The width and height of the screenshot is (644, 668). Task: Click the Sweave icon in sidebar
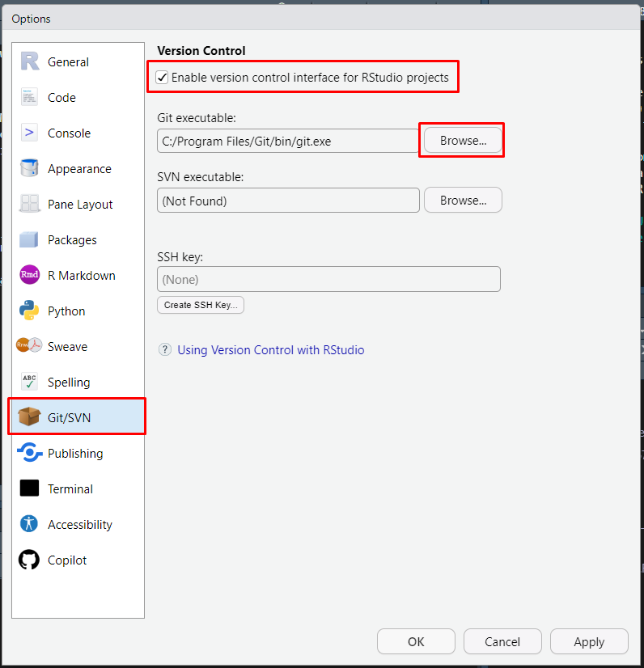pos(30,347)
